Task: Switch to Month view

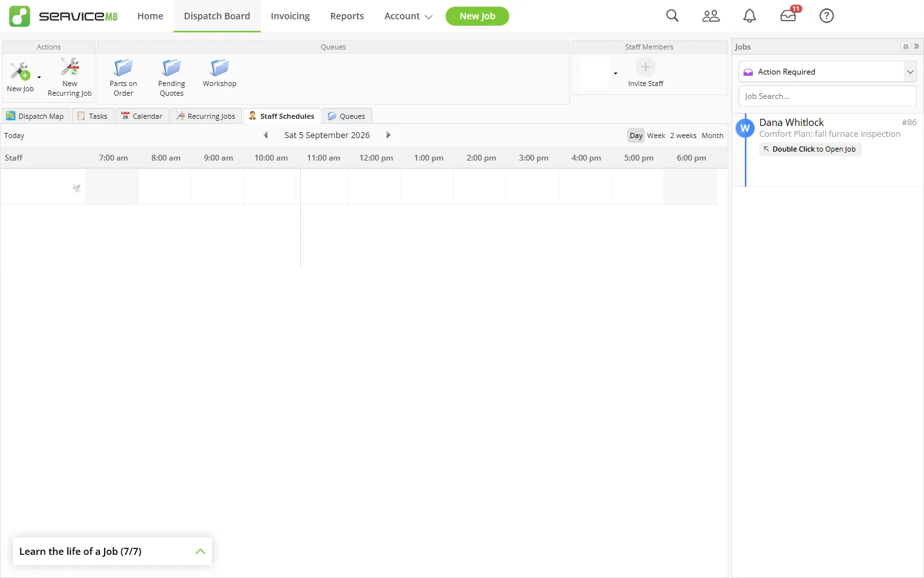Action: click(x=712, y=136)
